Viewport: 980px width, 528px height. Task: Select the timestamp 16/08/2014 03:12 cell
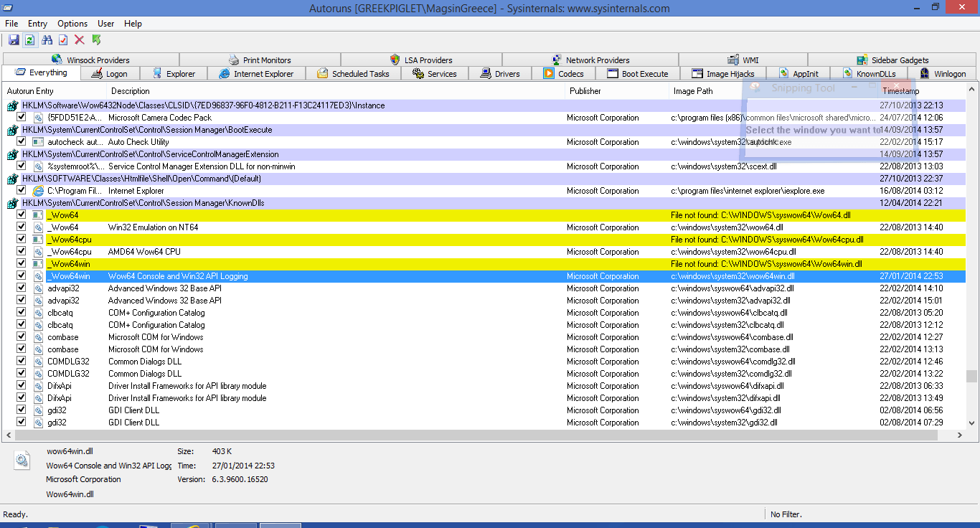[x=911, y=191]
